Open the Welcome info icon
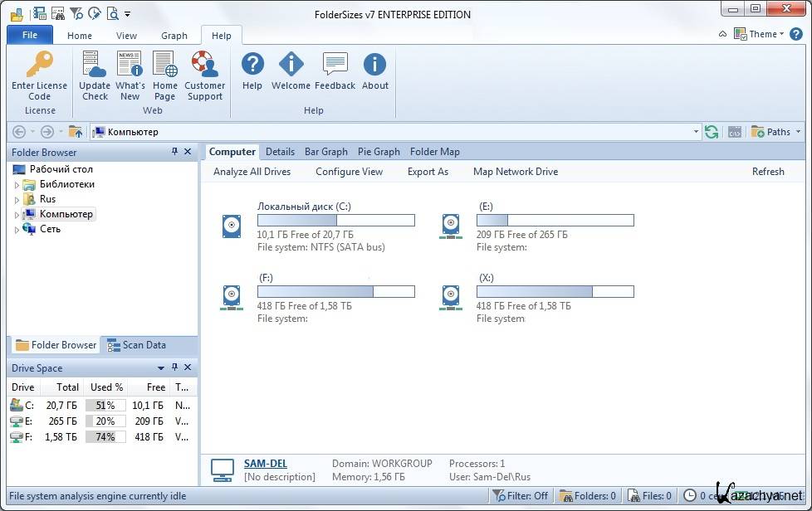This screenshot has width=812, height=511. pyautogui.click(x=291, y=65)
